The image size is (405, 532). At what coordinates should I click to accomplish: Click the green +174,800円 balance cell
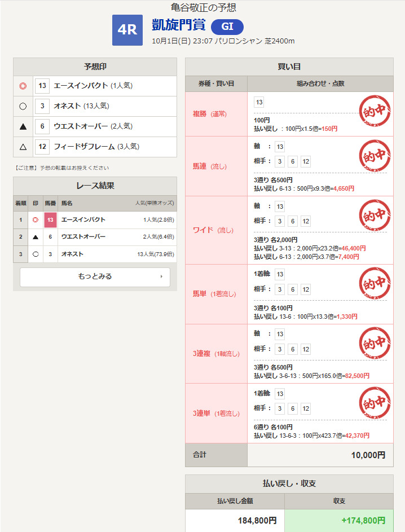(338, 520)
